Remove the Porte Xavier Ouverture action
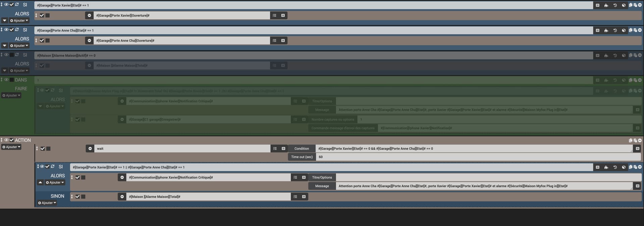This screenshot has height=226, width=644. coord(89,15)
